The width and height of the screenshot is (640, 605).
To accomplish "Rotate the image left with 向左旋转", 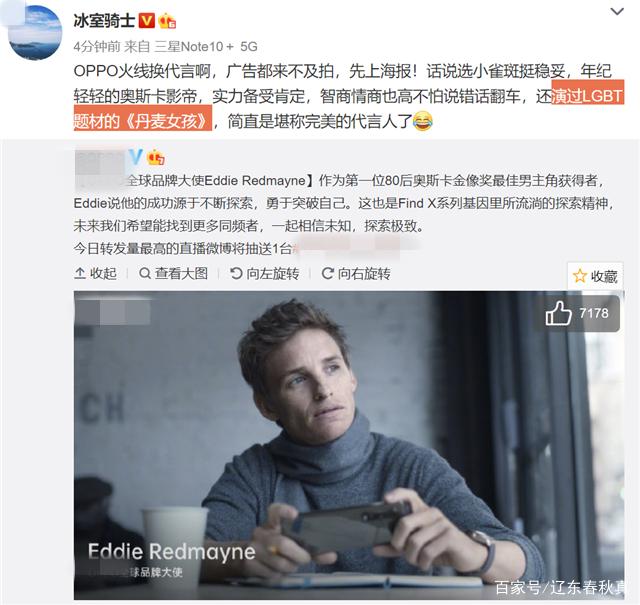I will (264, 274).
